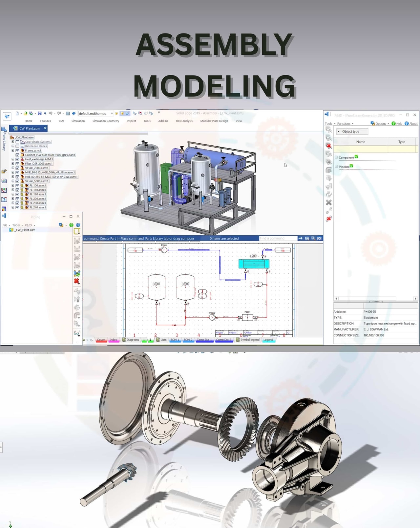Open the Features ribbon tab

tap(46, 121)
